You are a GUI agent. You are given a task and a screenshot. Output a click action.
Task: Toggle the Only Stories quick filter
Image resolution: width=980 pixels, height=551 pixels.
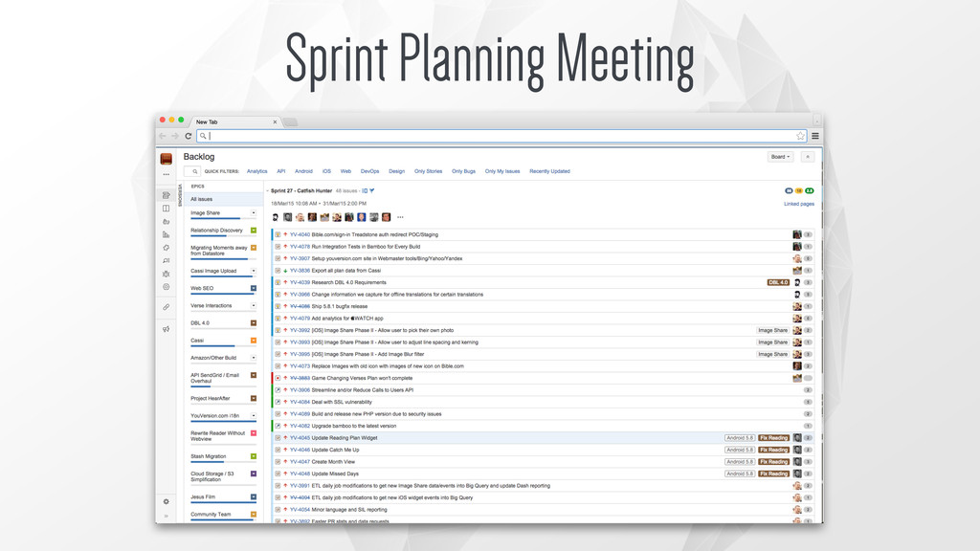pyautogui.click(x=428, y=171)
